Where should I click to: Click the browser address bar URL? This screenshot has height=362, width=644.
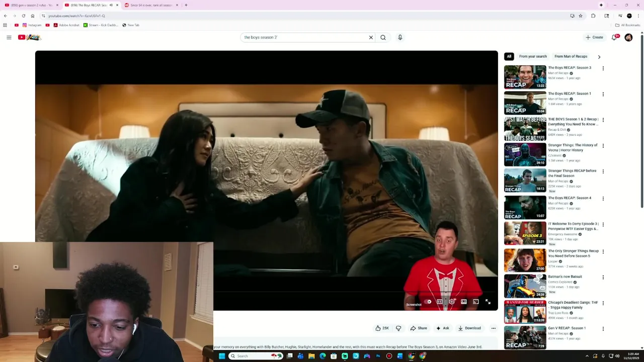coord(76,16)
